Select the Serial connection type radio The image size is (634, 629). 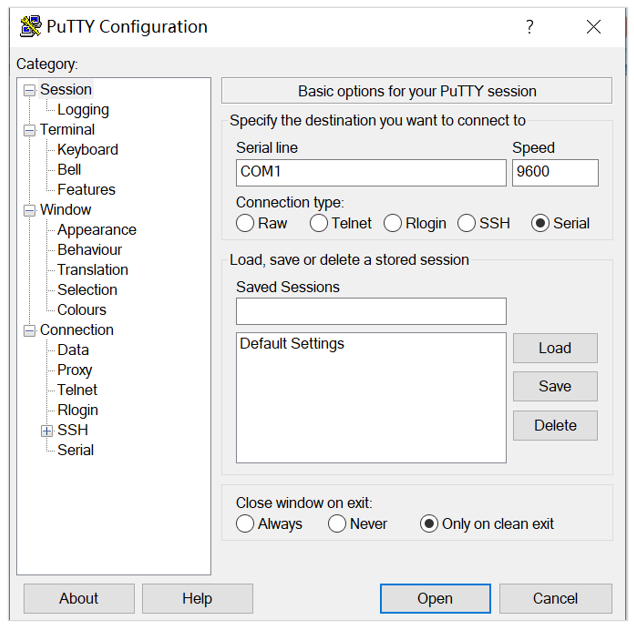[x=540, y=223]
